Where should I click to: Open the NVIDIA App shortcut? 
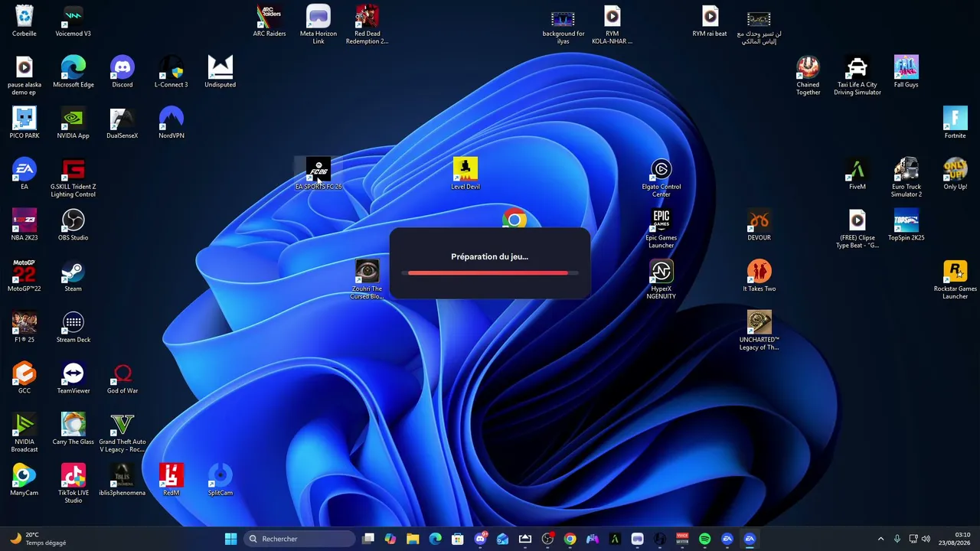coord(73,123)
